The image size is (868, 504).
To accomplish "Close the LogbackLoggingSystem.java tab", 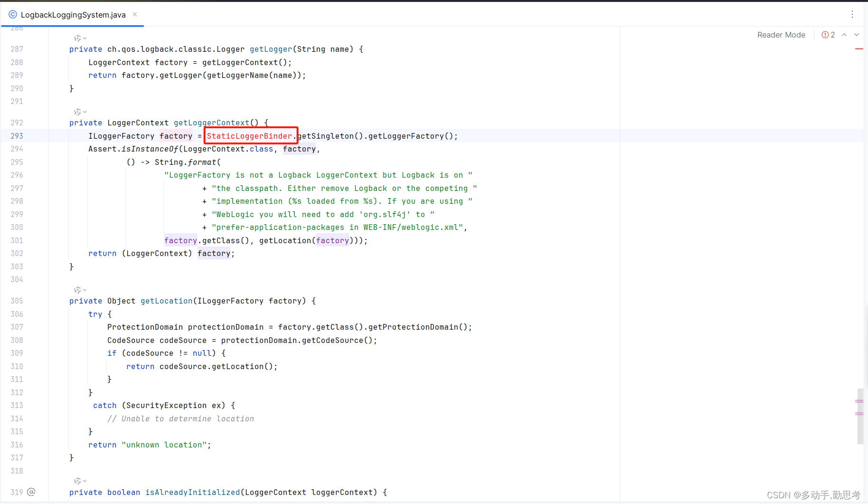I will tap(135, 14).
